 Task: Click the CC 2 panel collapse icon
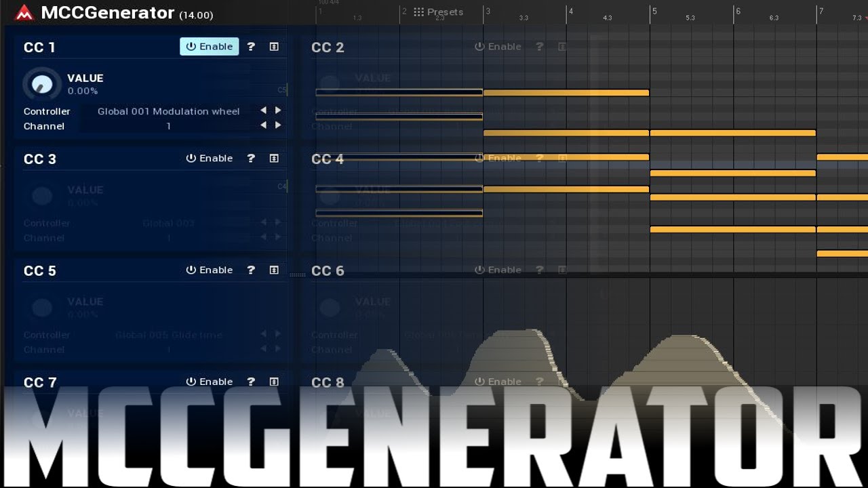[x=562, y=46]
